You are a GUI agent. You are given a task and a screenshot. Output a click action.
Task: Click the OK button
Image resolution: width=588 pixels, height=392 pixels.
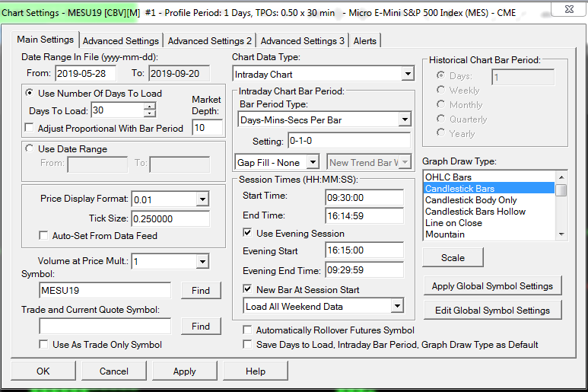click(43, 371)
